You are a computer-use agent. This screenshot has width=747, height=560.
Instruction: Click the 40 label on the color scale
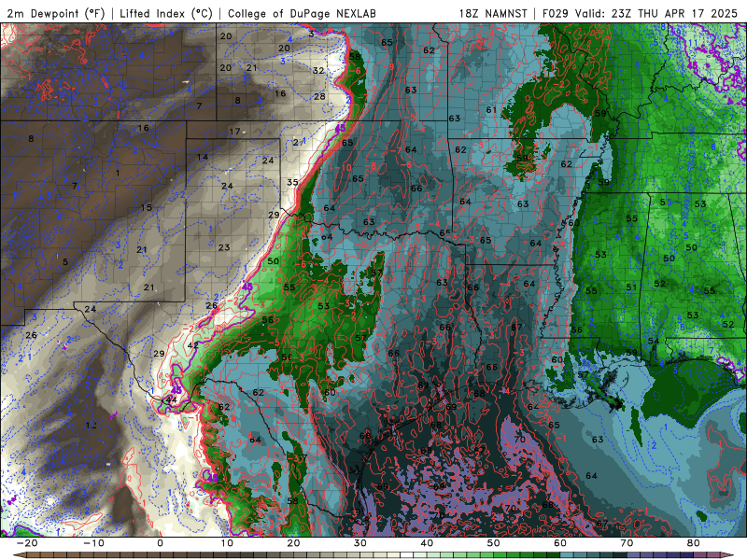click(427, 543)
